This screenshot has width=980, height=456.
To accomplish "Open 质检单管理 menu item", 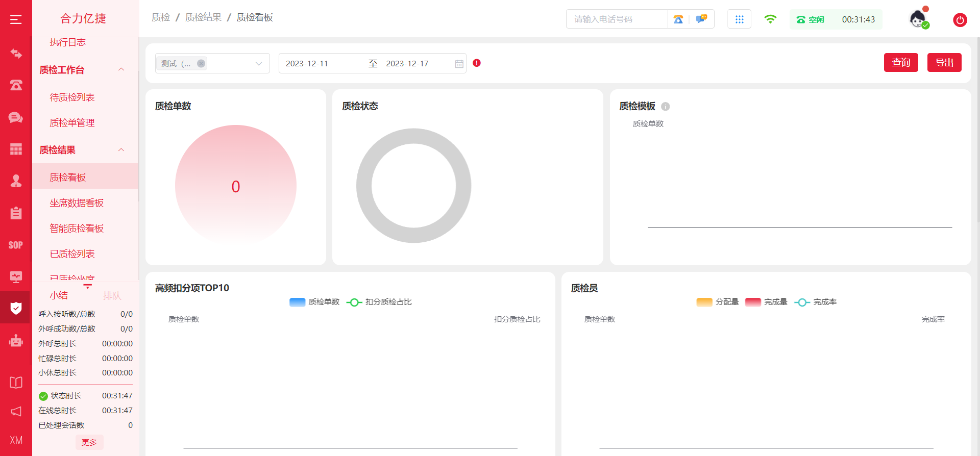I will (72, 122).
